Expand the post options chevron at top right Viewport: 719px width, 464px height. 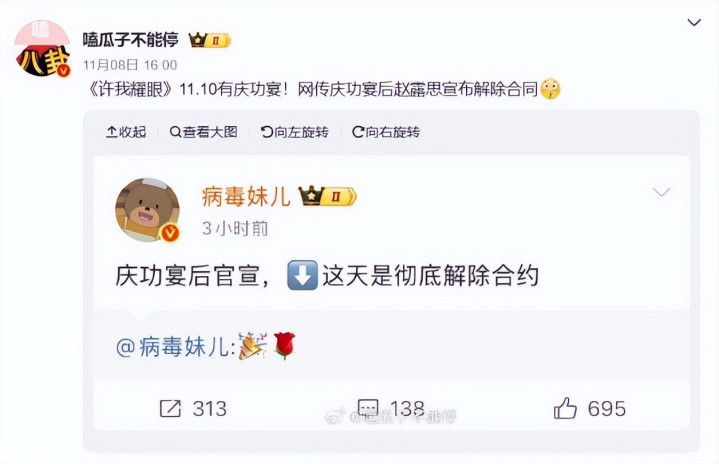click(x=694, y=22)
